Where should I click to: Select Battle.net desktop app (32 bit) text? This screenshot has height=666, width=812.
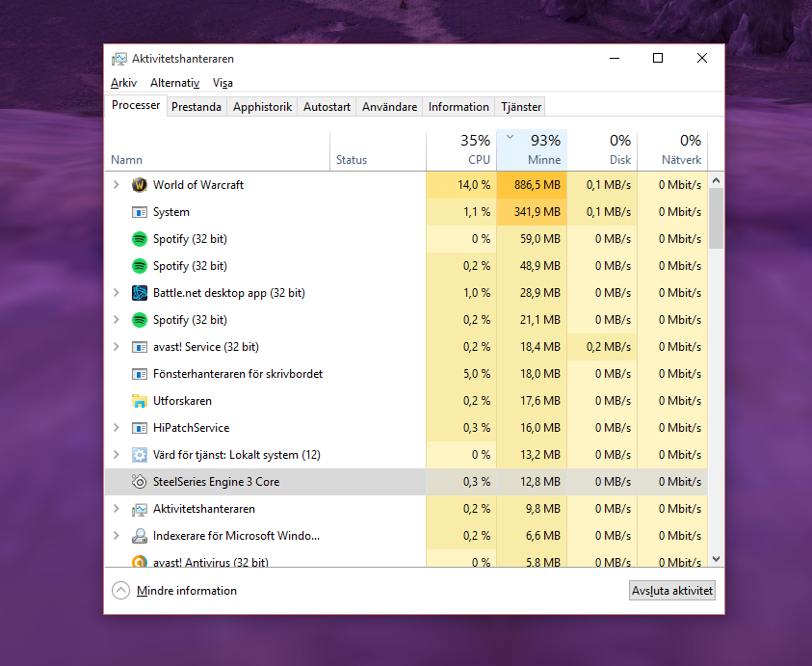[229, 293]
